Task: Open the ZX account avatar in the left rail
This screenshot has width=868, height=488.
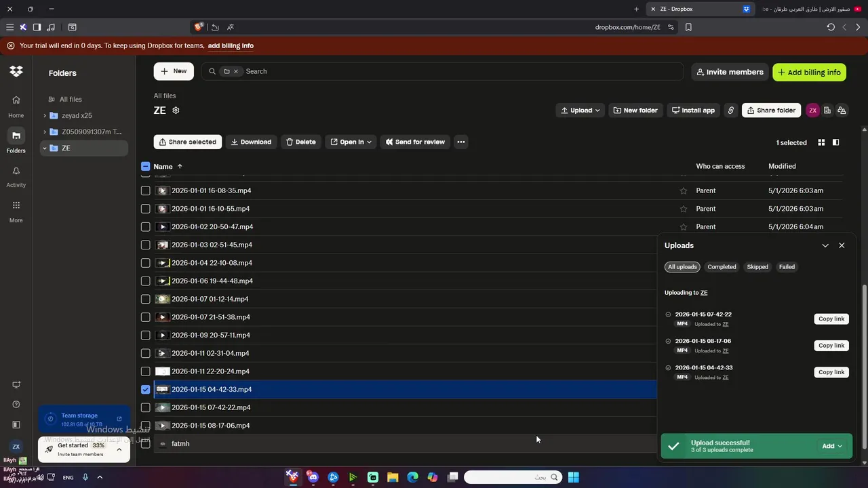Action: pyautogui.click(x=16, y=447)
